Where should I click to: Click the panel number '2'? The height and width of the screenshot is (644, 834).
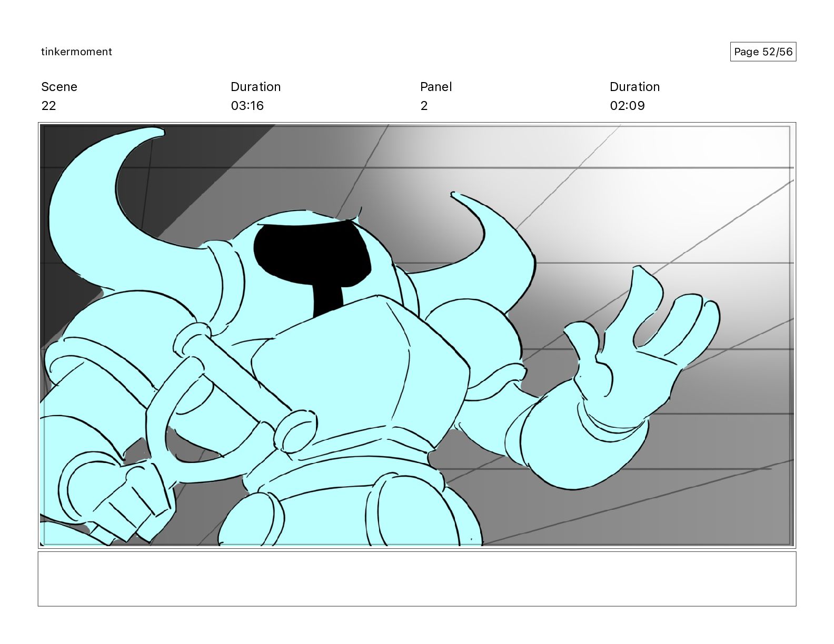click(x=424, y=106)
